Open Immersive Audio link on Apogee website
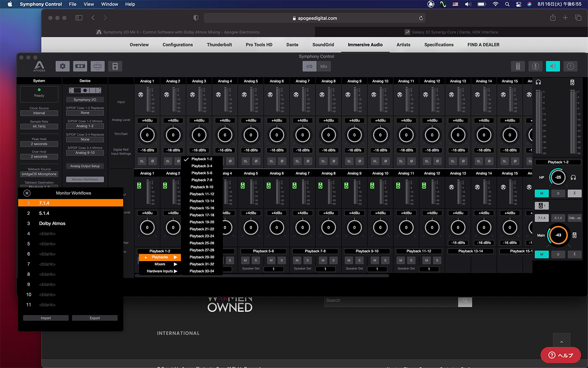 tap(365, 45)
